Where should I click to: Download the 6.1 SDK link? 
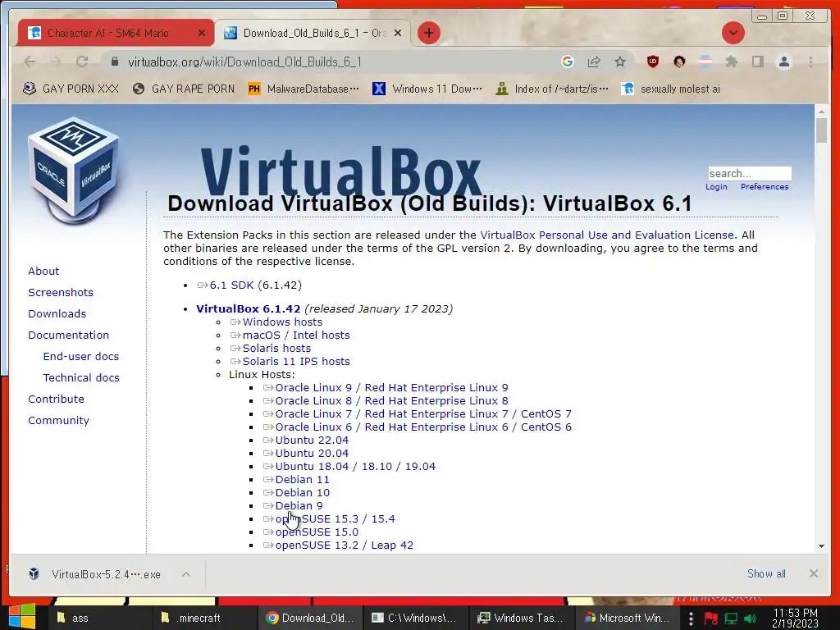point(226,285)
